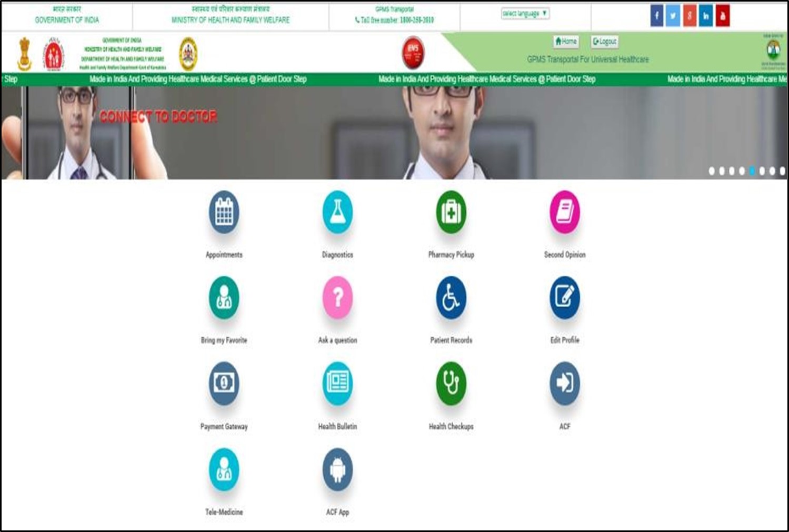Click the Ask a question label
Viewport: 789px width, 532px height.
click(x=337, y=340)
